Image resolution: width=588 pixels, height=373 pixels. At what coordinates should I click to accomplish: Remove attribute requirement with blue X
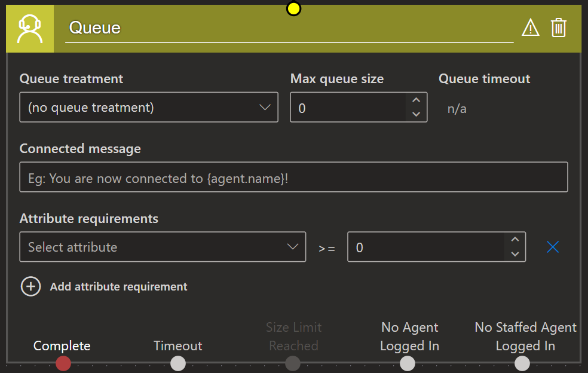click(553, 247)
